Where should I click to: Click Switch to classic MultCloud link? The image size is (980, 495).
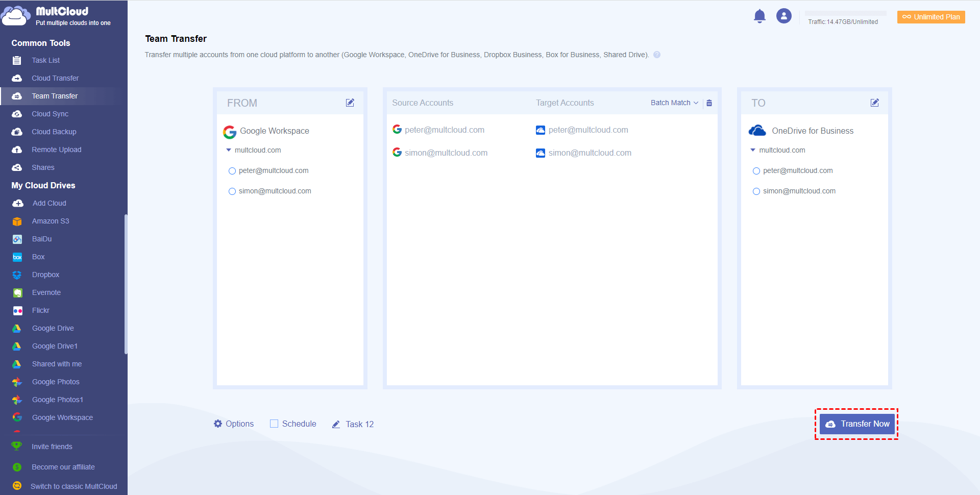74,486
